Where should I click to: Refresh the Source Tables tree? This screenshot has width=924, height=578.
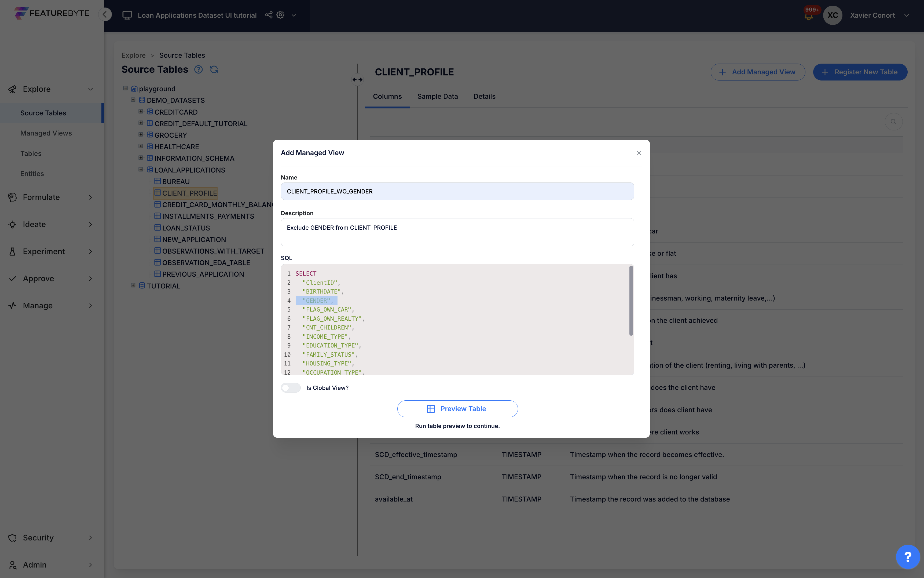[214, 69]
